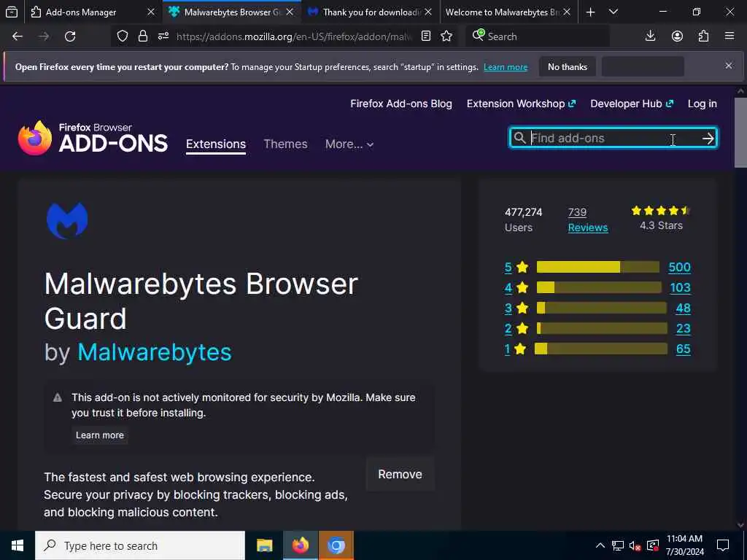Open the Windows Start menu
The width and height of the screenshot is (747, 560).
pos(18,545)
